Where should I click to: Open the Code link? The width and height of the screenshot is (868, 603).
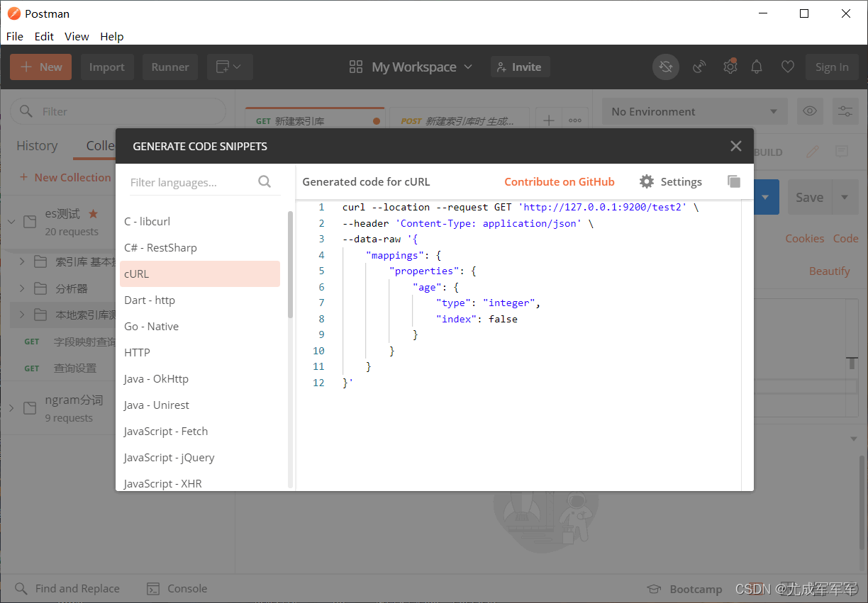tap(845, 238)
